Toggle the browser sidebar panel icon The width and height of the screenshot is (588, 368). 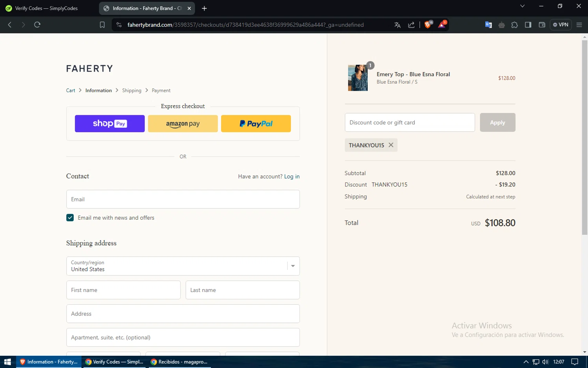click(x=528, y=25)
